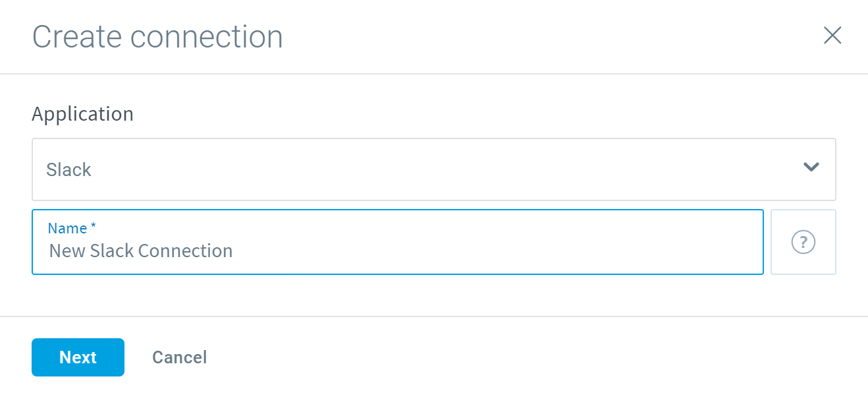
Task: Select the gray Cancel link
Action: coord(179,357)
